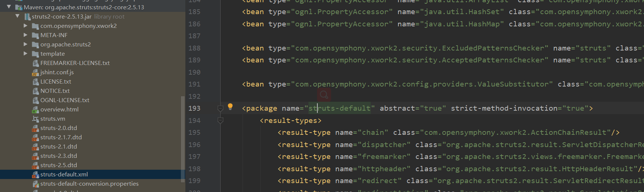Image resolution: width=644 pixels, height=192 pixels.
Task: Click the struts-2.1.dtd file icon
Action: pos(35,147)
